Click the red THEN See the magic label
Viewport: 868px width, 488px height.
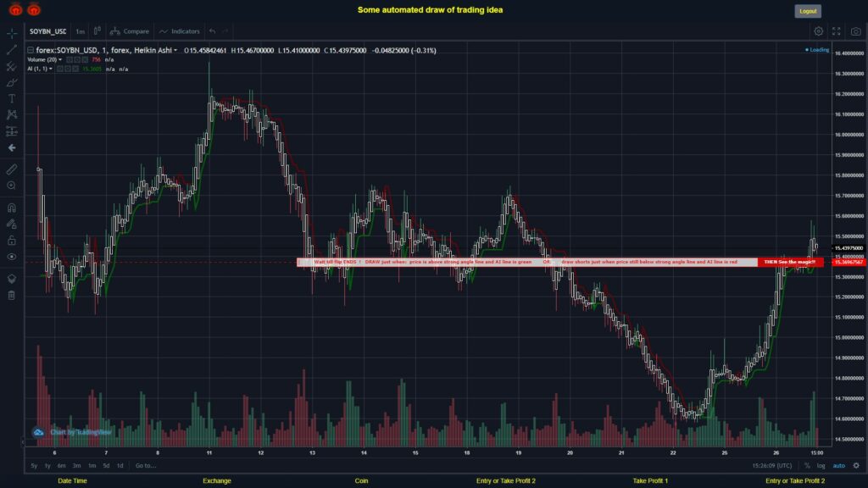(x=790, y=263)
